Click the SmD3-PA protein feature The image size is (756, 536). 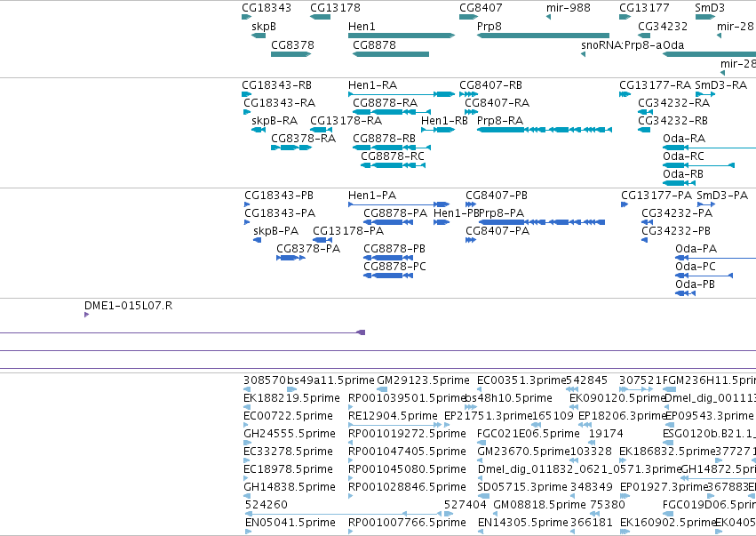pyautogui.click(x=706, y=204)
